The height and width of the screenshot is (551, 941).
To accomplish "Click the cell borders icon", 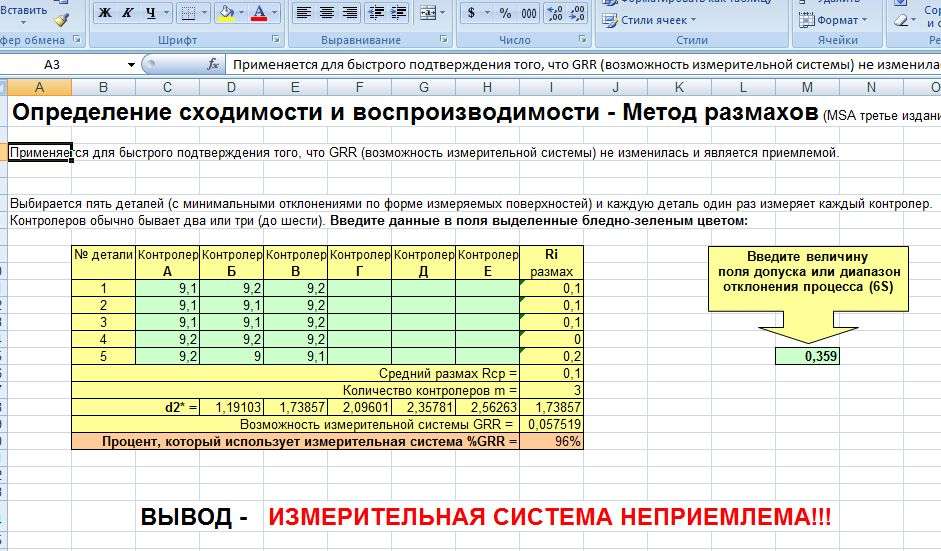I will click(188, 13).
